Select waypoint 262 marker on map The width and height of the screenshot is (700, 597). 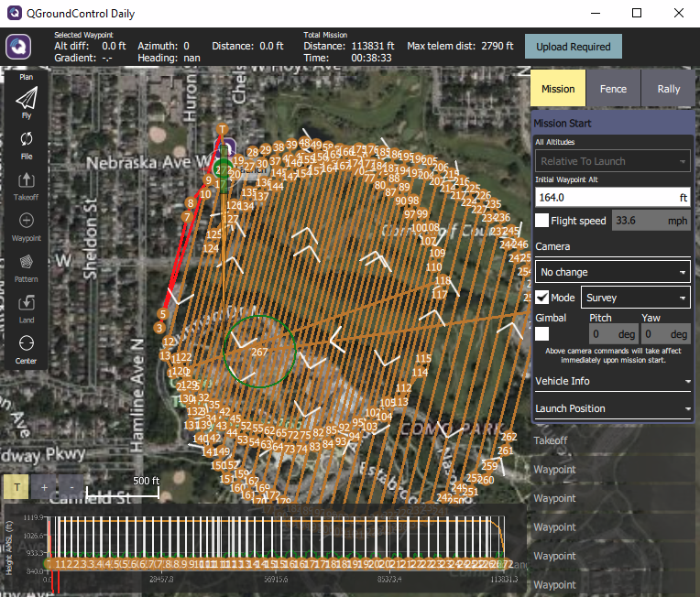[x=509, y=437]
